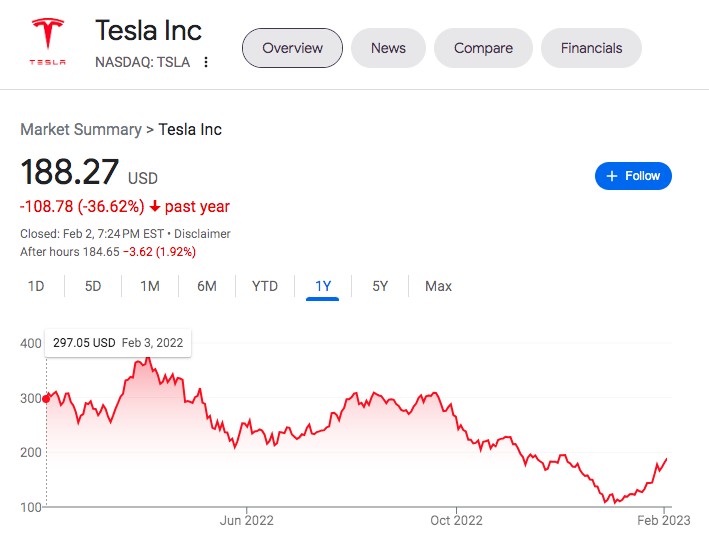The image size is (709, 545).
Task: Click the plus Follow button
Action: [633, 176]
